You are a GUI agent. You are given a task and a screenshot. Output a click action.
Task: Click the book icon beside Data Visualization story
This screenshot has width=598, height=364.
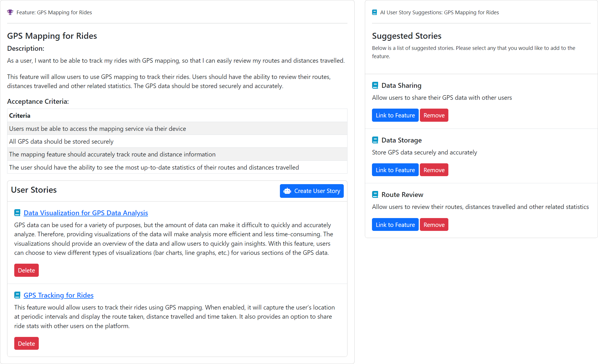point(17,213)
